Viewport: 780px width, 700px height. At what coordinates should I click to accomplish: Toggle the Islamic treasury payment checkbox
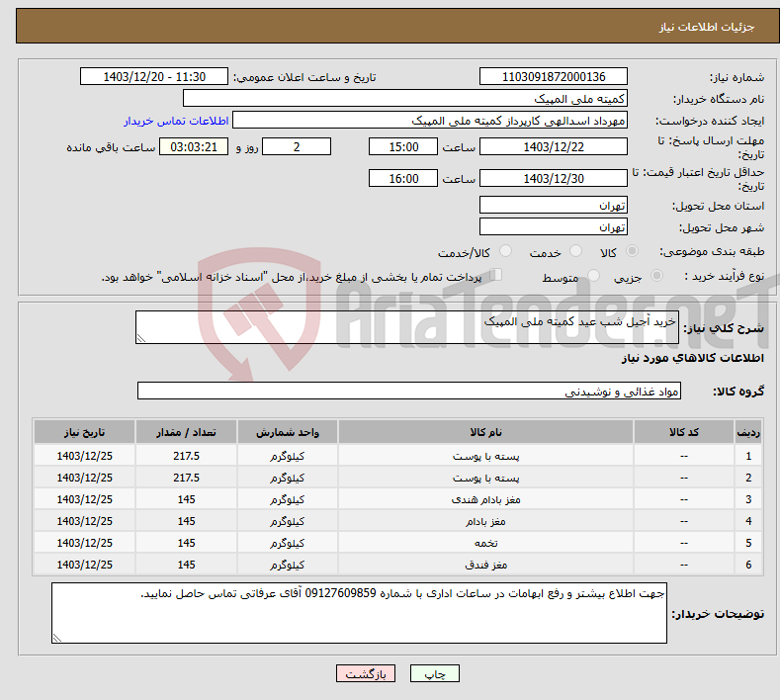click(495, 275)
